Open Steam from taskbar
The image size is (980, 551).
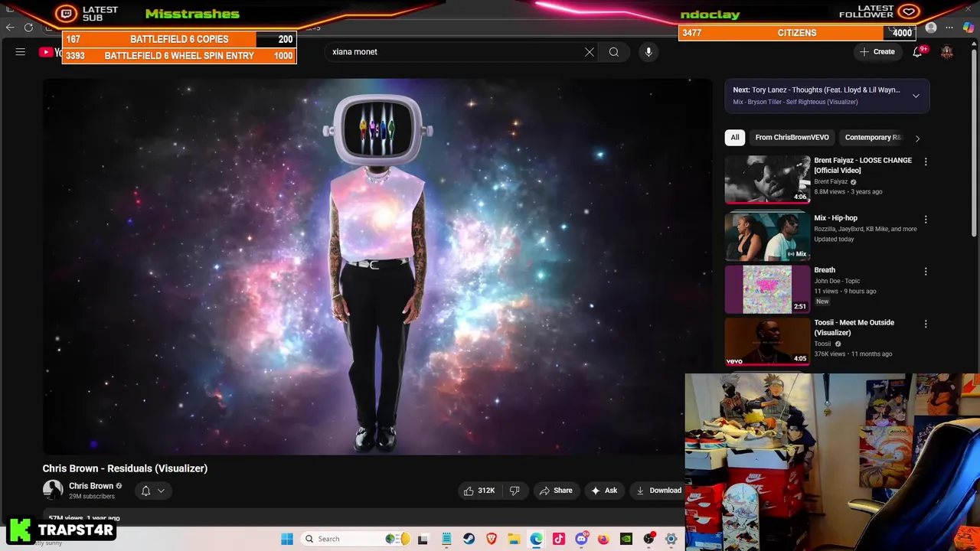pos(469,539)
